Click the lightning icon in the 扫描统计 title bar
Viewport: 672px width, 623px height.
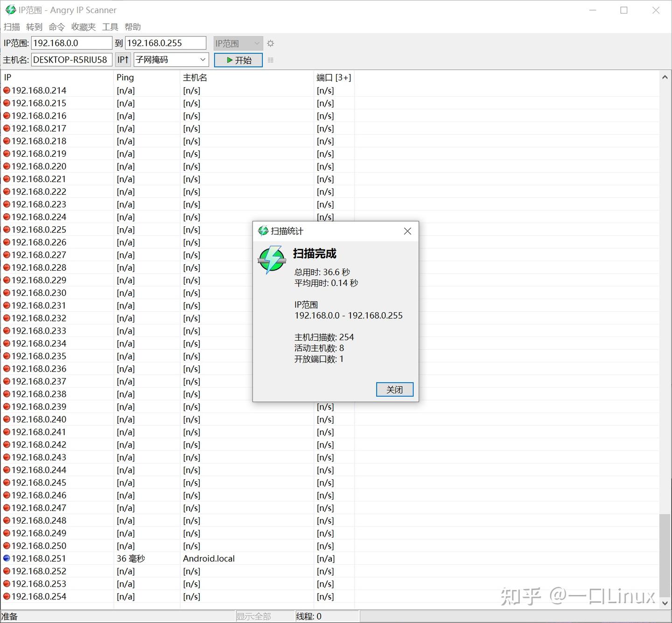pos(263,231)
